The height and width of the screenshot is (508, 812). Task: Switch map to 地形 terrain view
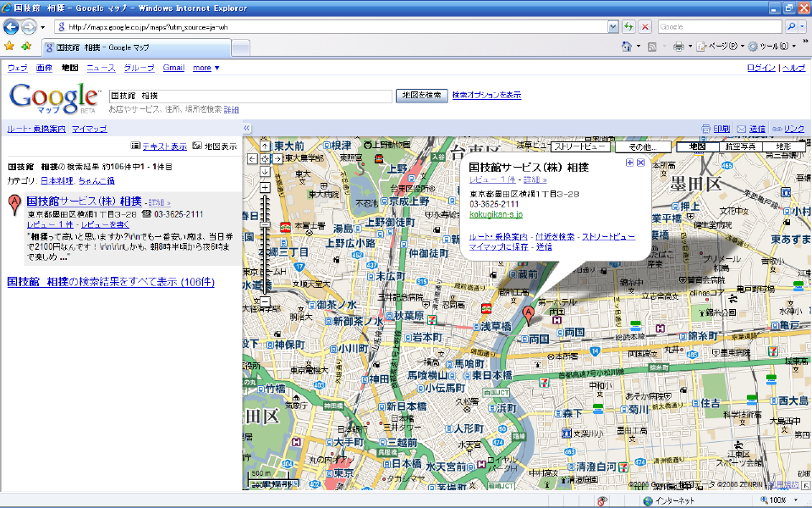pyautogui.click(x=783, y=146)
